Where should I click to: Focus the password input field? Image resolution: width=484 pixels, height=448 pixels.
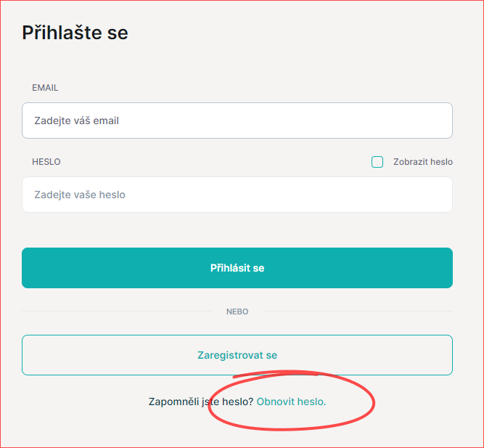(237, 195)
